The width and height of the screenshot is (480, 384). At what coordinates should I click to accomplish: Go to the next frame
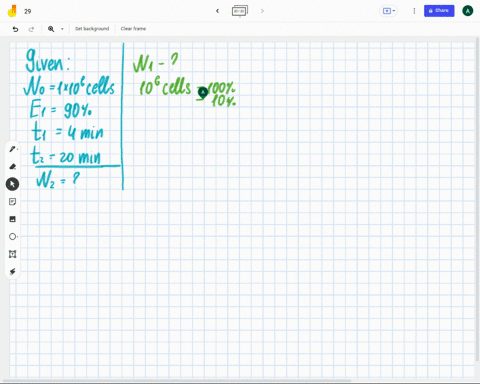click(262, 11)
